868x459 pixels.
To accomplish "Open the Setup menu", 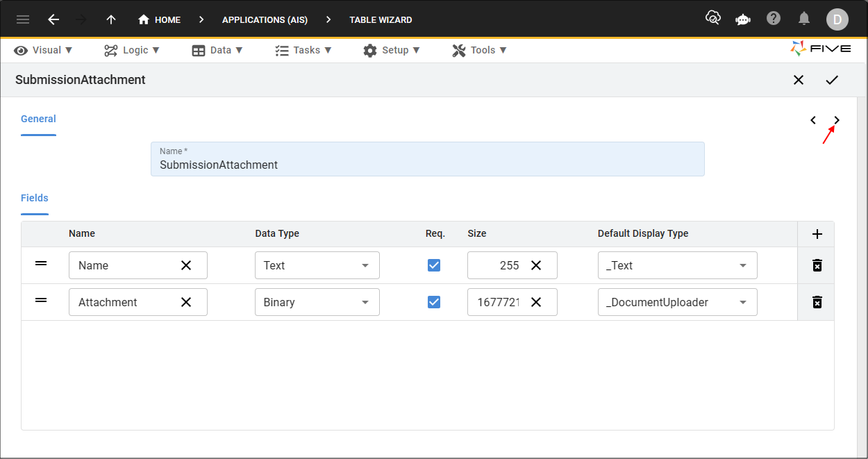I will [x=392, y=50].
